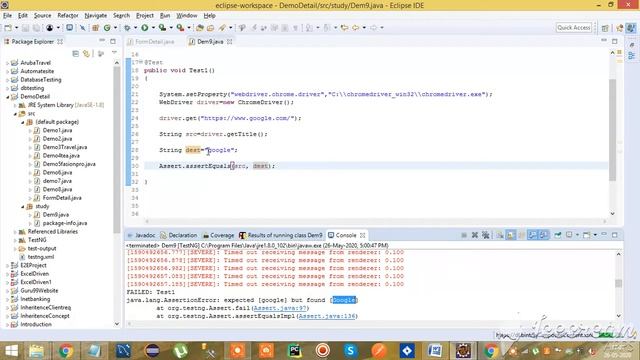Open File Explorer from the taskbar
The width and height of the screenshot is (640, 360).
point(36,351)
